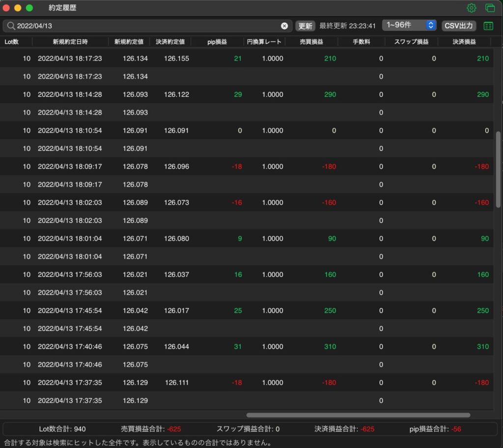Click the horizontal scrollbar thumb
This screenshot has width=503, height=448.
358,415
